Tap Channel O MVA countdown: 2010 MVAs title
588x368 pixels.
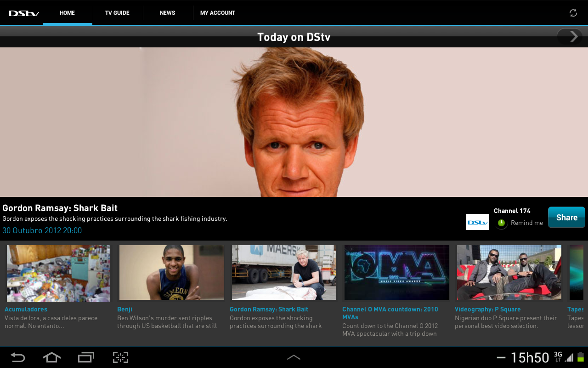(x=390, y=313)
